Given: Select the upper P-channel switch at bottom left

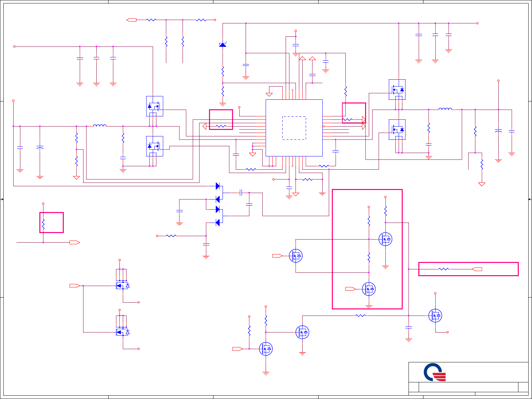Looking at the screenshot, I should (122, 286).
